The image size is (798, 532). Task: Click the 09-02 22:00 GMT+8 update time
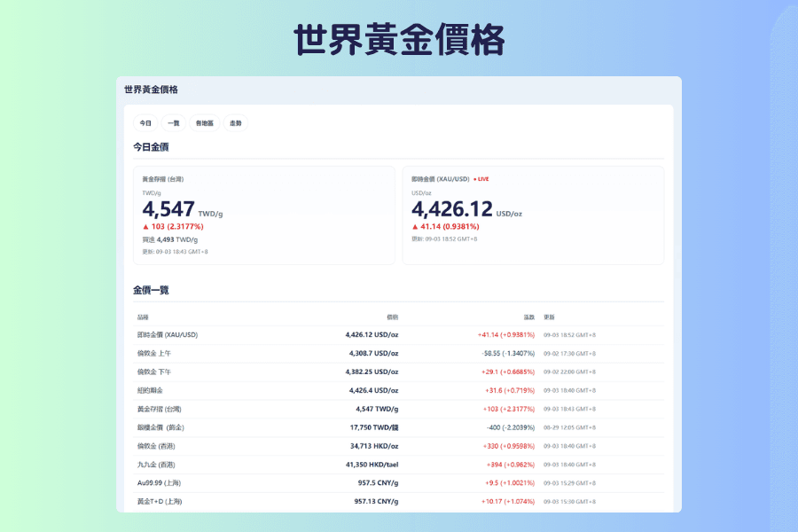pyautogui.click(x=569, y=372)
